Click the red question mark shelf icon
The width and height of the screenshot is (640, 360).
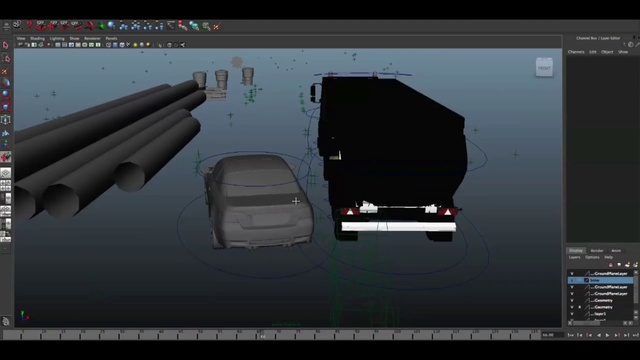[x=29, y=26]
